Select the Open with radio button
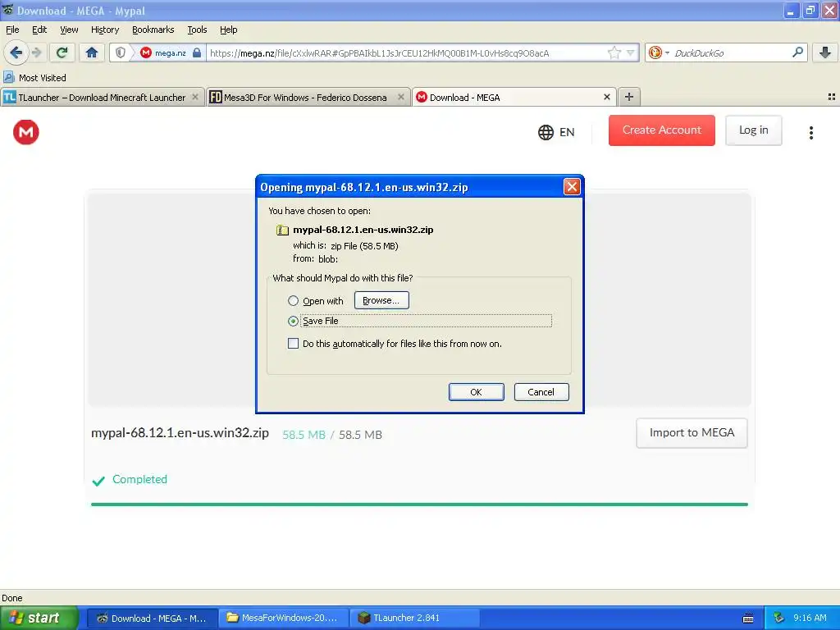Screen dimensions: 840x630 tap(293, 300)
